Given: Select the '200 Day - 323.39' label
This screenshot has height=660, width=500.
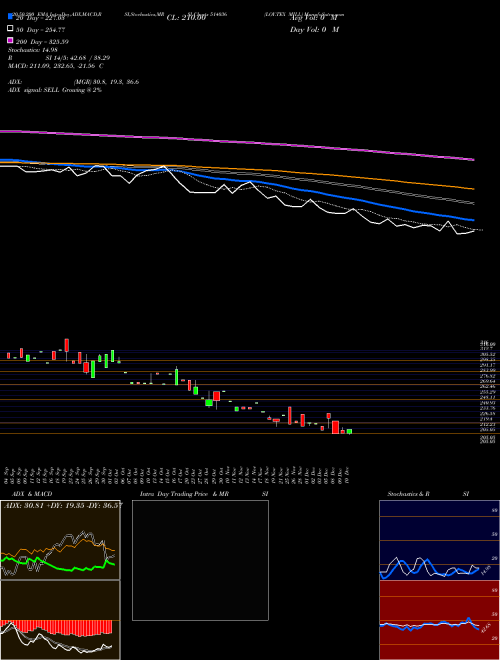Looking at the screenshot, I should (x=43, y=42).
